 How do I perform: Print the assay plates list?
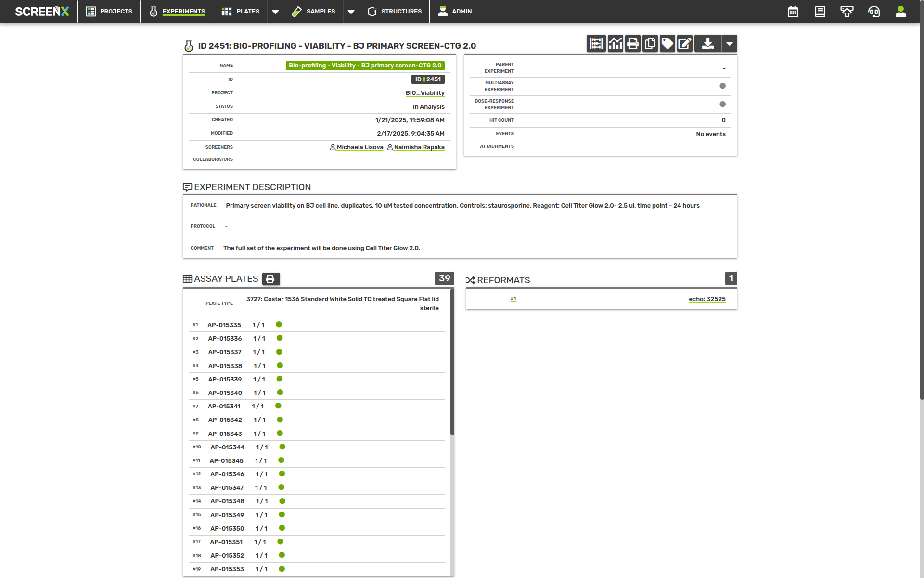pos(270,279)
